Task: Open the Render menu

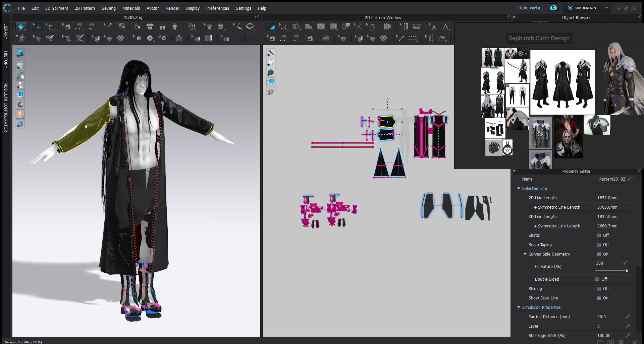Action: [172, 8]
